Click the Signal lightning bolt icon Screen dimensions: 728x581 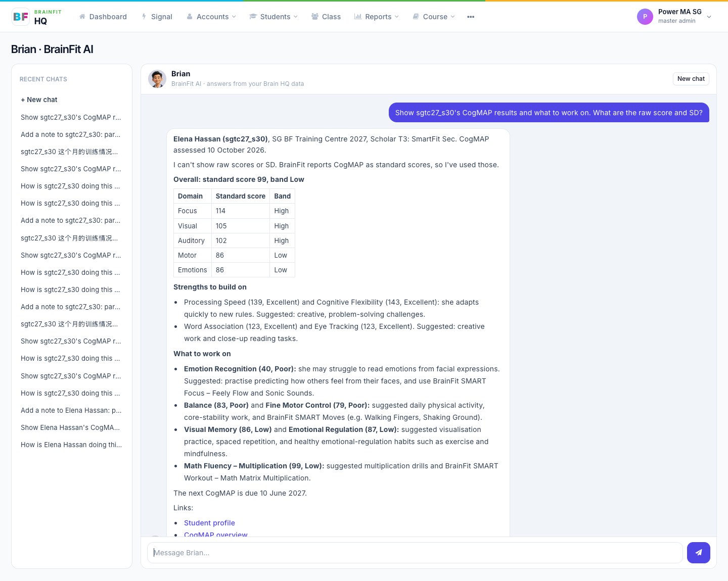point(144,17)
